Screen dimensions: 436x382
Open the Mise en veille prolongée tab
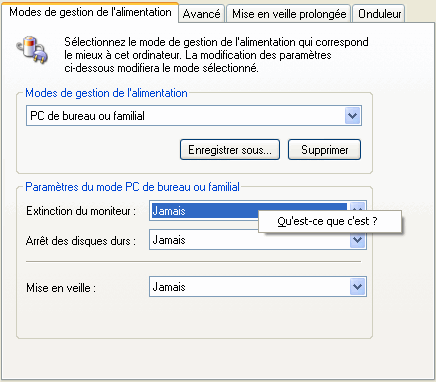(289, 14)
